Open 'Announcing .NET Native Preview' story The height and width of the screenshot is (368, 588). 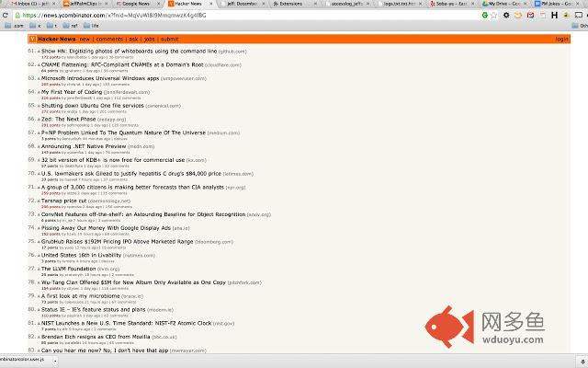(x=84, y=146)
